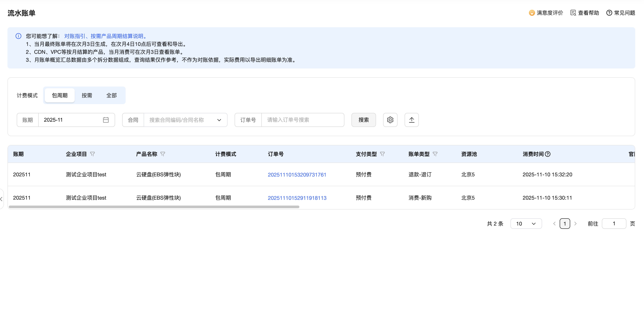Viewport: 644px width, 336px height.
Task: Click filter icon beside 账单类型 column
Action: click(x=435, y=154)
